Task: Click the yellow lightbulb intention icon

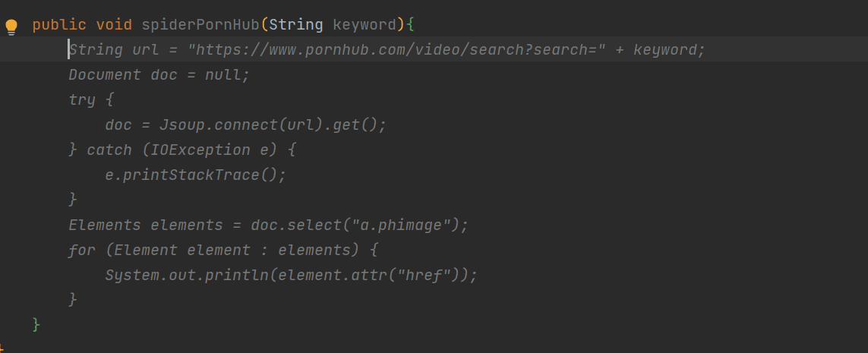Action: (x=11, y=27)
